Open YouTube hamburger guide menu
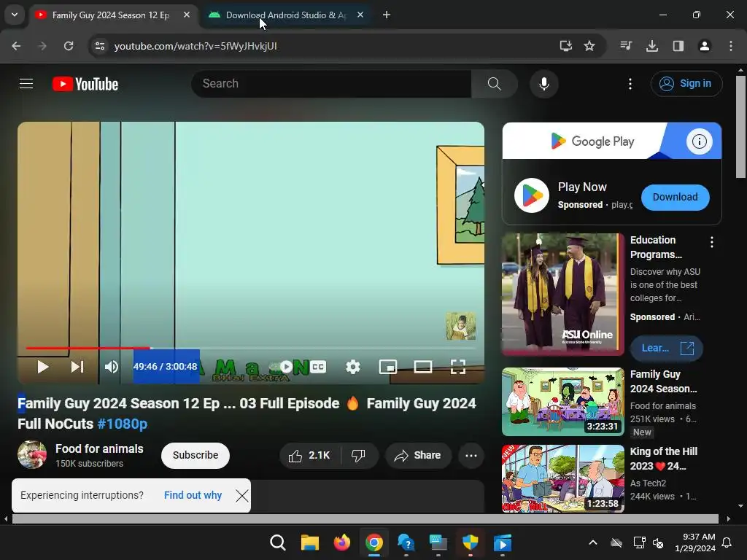This screenshot has width=747, height=560. (26, 84)
